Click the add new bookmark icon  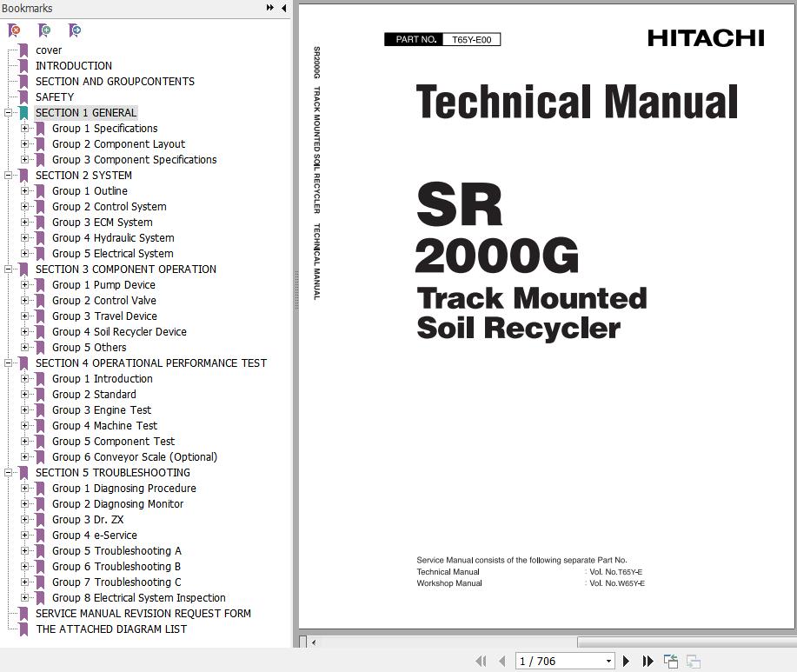click(44, 30)
